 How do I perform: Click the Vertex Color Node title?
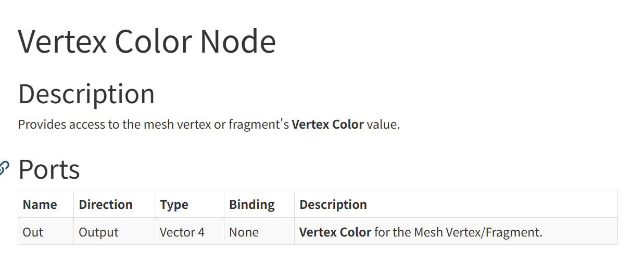click(x=147, y=41)
